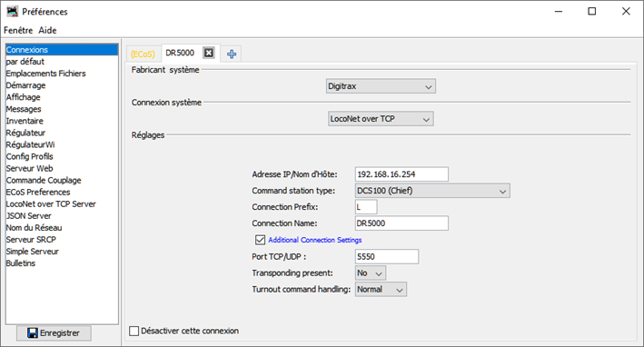Image resolution: width=644 pixels, height=347 pixels.
Task: Save preferences with the Enregistrer button
Action: [54, 333]
